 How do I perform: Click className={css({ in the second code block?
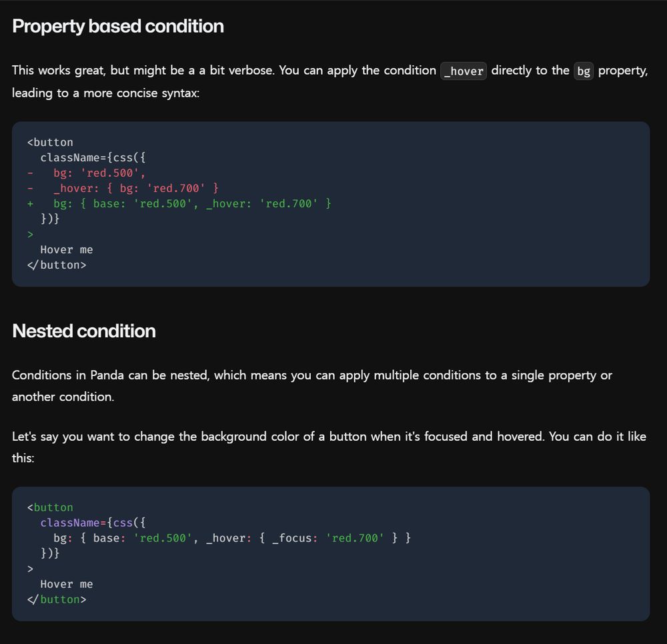coord(93,523)
